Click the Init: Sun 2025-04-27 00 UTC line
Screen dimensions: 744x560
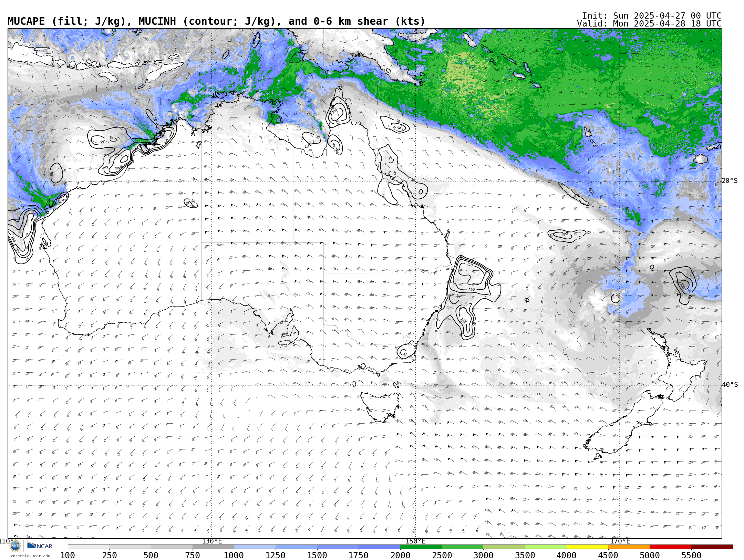(652, 16)
